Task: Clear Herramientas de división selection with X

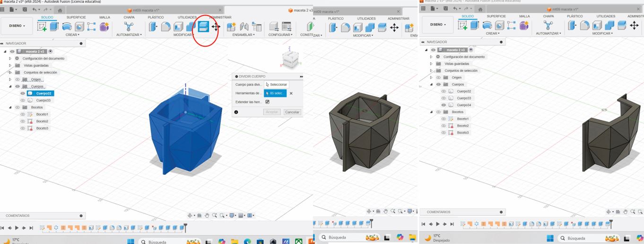Action: (291, 93)
